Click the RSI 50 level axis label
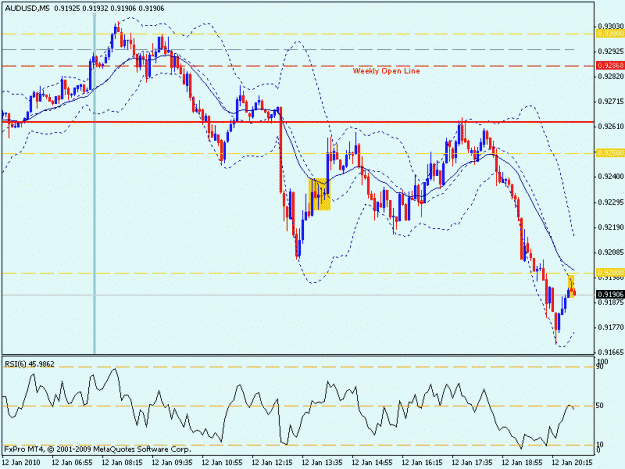Viewport: 625px width, 469px height. tap(600, 406)
